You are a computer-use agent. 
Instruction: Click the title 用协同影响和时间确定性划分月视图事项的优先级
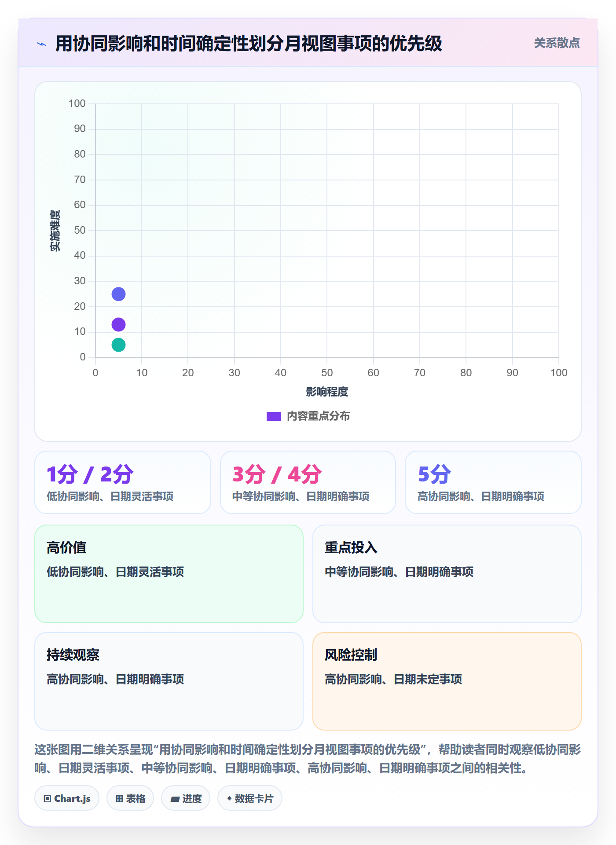point(249,44)
